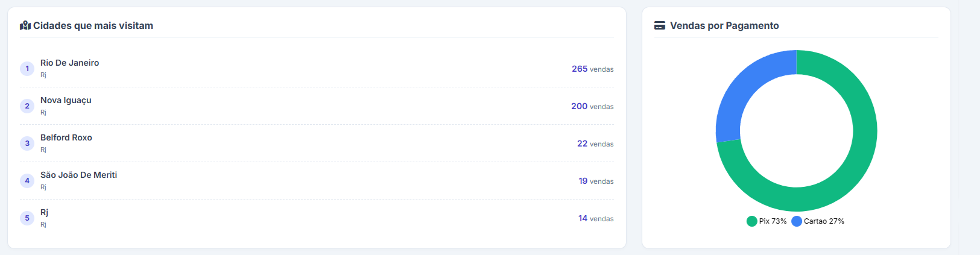
Task: Click the map icon beside Cidades que mais visitam
Action: tap(25, 25)
